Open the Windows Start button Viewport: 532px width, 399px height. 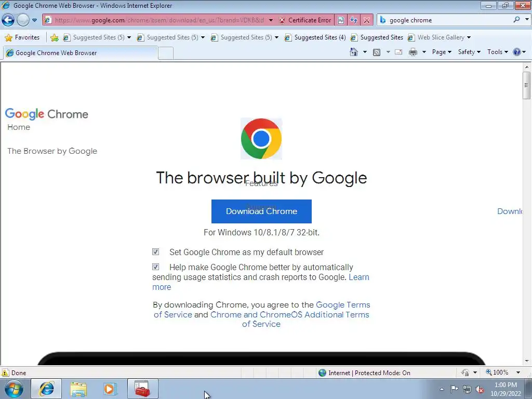[x=14, y=389]
